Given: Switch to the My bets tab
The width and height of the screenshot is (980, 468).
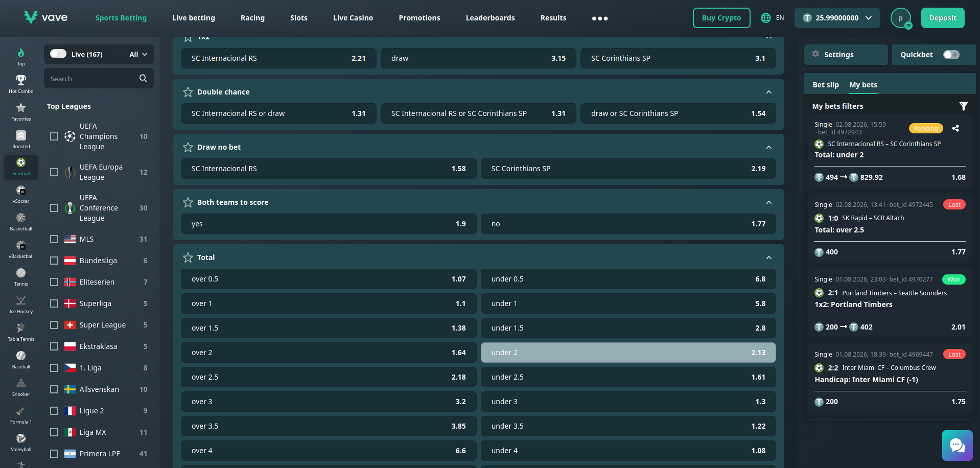Looking at the screenshot, I should pos(863,85).
